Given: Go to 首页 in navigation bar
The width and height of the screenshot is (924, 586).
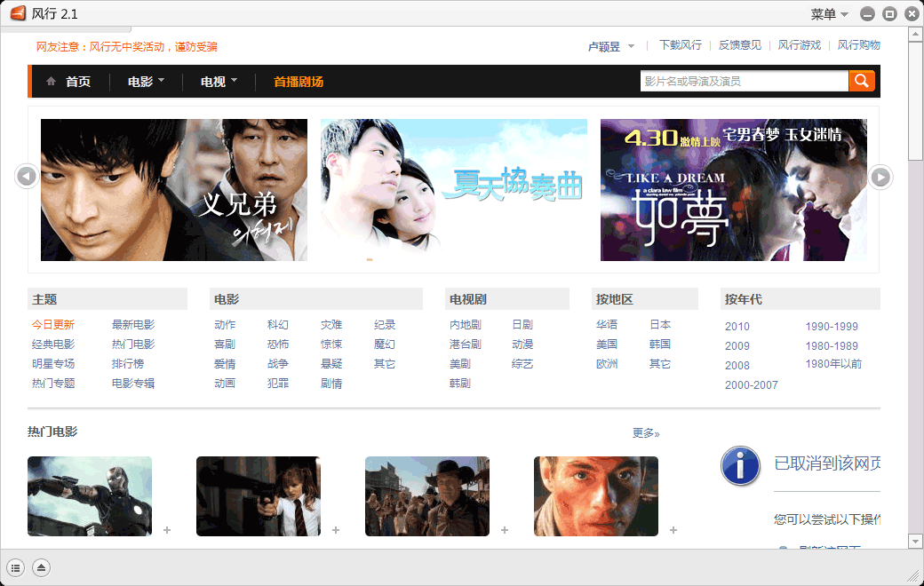Looking at the screenshot, I should point(78,82).
